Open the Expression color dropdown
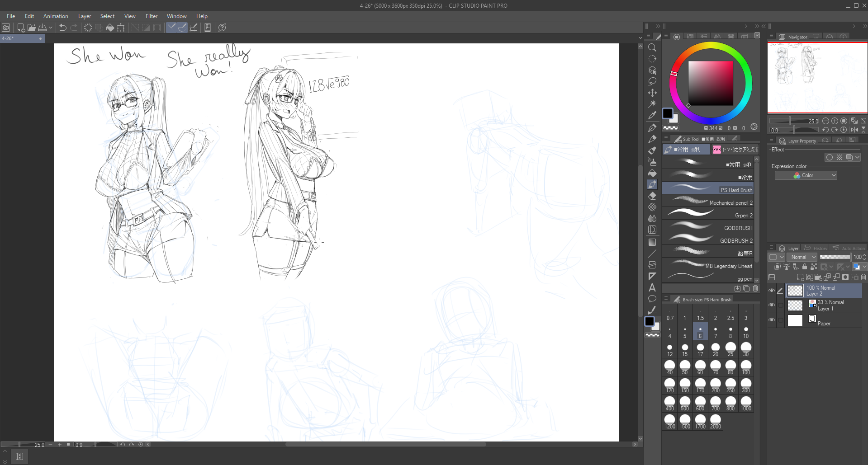868x465 pixels. point(806,175)
